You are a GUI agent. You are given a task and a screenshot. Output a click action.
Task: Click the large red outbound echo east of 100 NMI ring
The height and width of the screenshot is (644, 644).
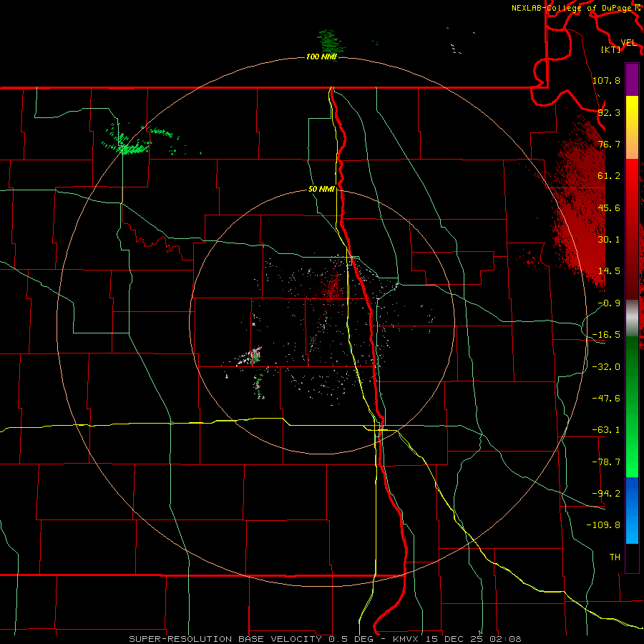coord(581,205)
